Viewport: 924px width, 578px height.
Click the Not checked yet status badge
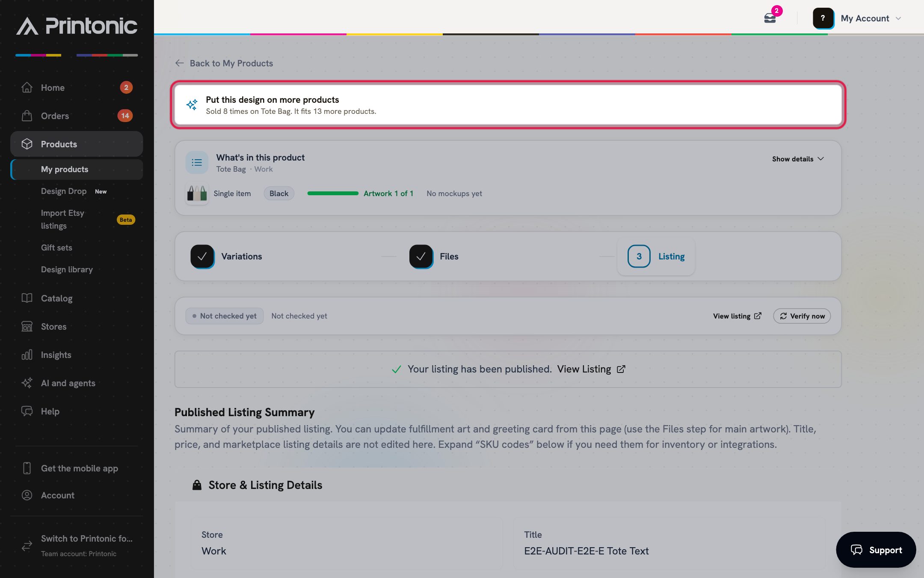coord(225,316)
